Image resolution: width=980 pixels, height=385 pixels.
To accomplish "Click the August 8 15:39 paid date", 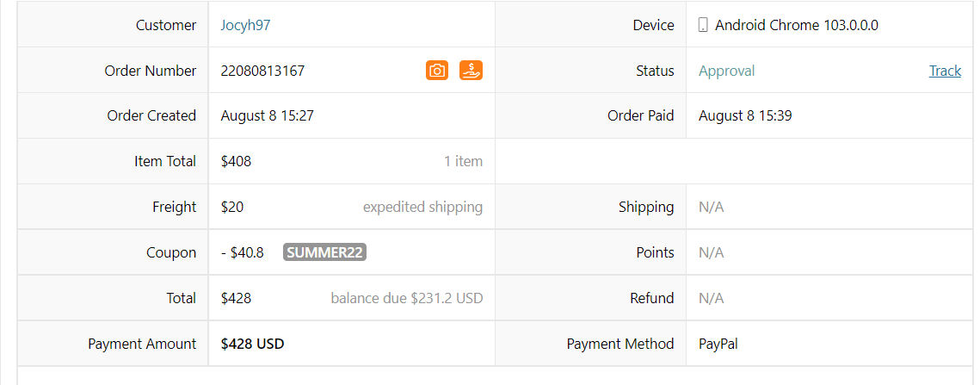I will coord(746,115).
